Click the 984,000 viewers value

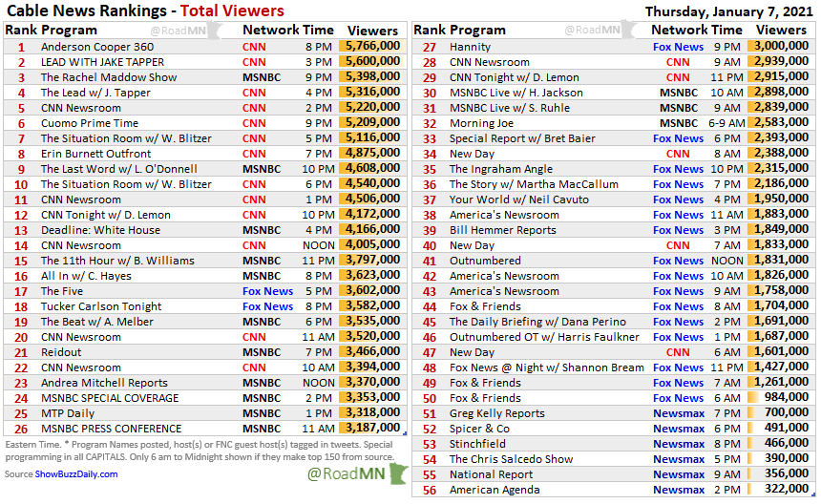coord(787,397)
